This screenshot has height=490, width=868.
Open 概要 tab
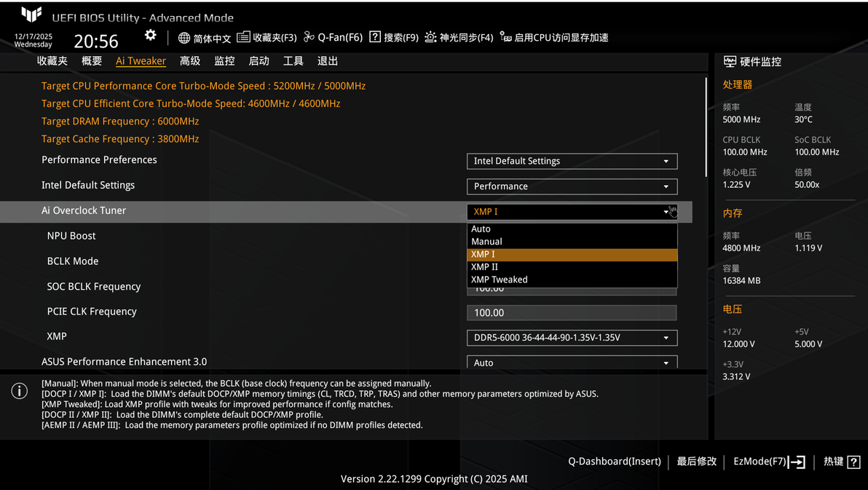point(91,61)
